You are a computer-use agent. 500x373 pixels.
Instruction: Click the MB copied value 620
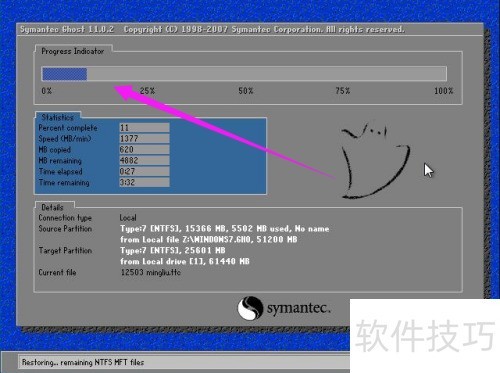pyautogui.click(x=144, y=150)
